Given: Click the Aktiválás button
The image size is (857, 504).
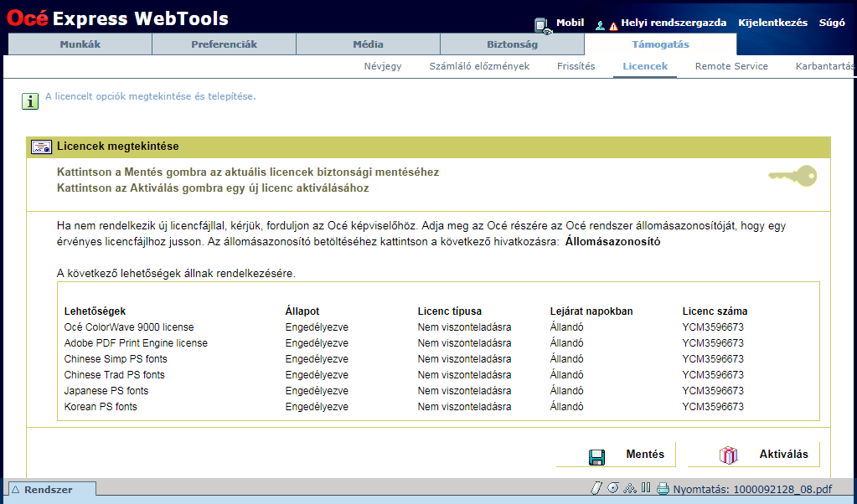Looking at the screenshot, I should coord(754,455).
